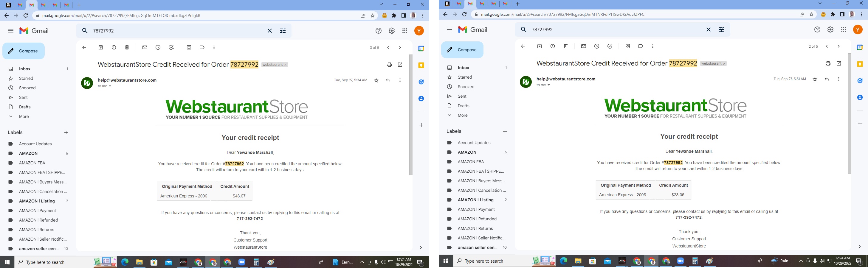The image size is (868, 268).
Task: Delete the $23.05 credit email
Action: [x=566, y=46]
